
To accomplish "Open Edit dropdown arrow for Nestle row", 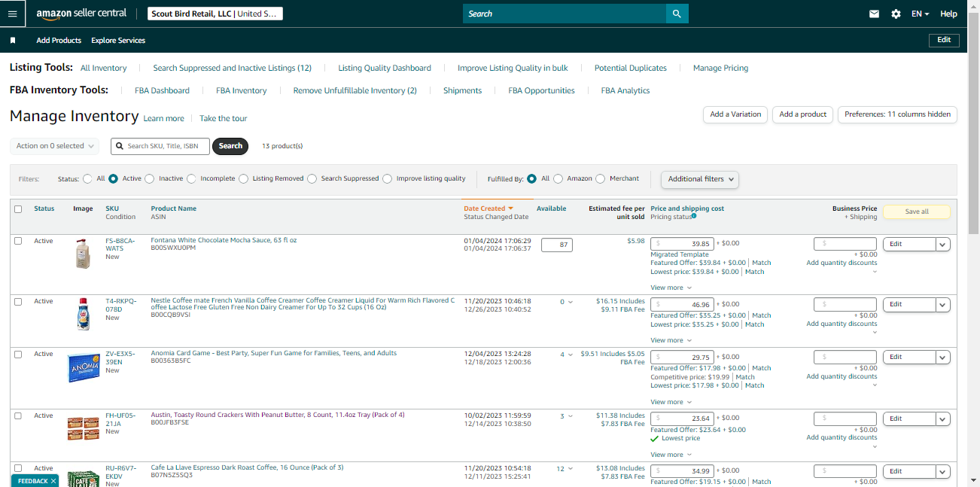I will (943, 304).
